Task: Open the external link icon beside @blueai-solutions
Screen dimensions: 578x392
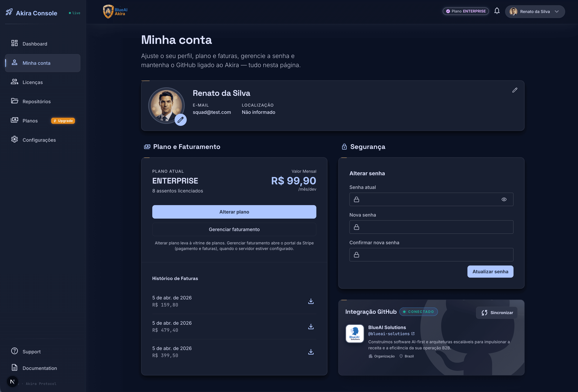Action: (x=413, y=334)
